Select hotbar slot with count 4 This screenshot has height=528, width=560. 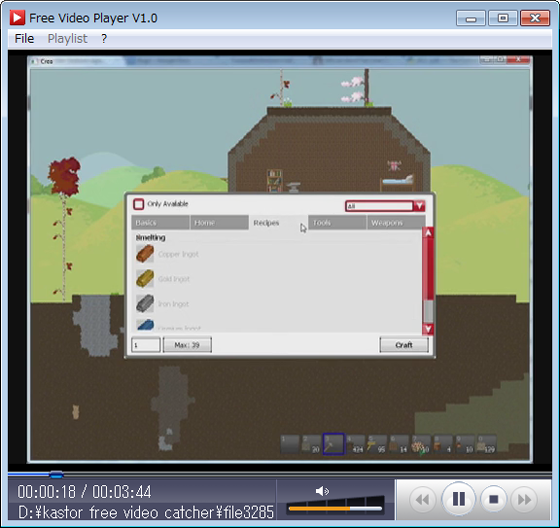coord(443,444)
